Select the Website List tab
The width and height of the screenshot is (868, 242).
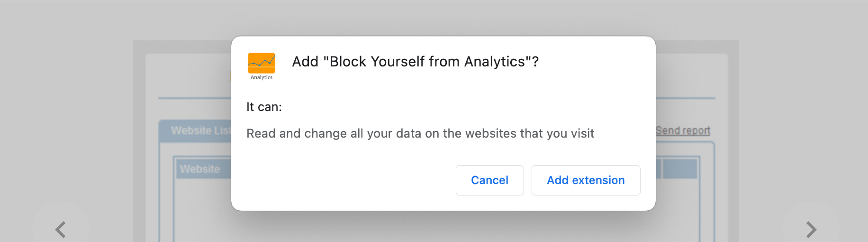coord(195,131)
